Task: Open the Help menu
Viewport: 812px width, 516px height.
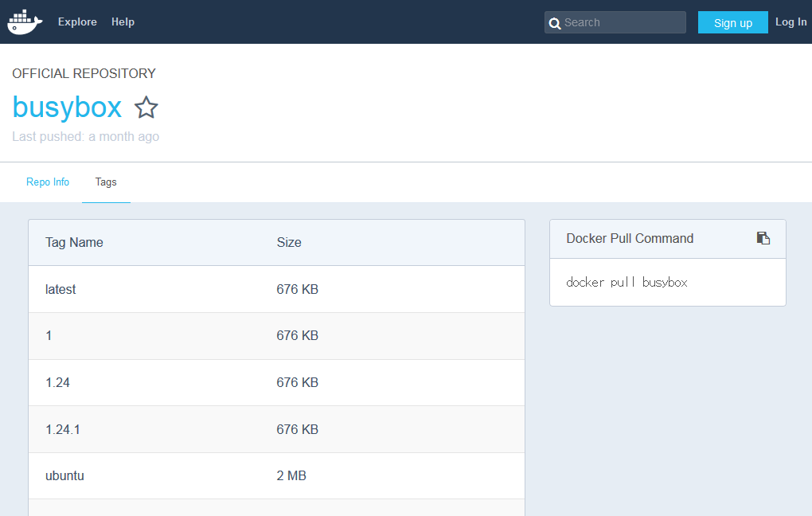Action: click(x=123, y=21)
